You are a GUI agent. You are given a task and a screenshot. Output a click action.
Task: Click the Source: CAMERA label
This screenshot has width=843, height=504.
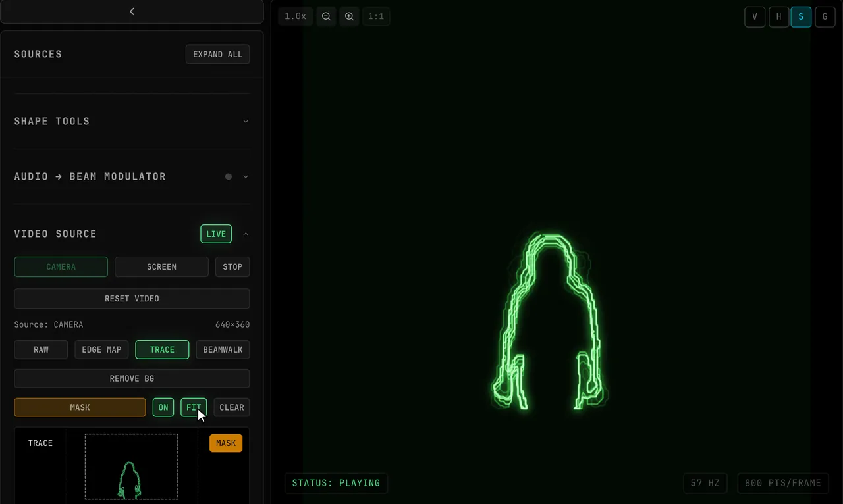[x=49, y=324]
